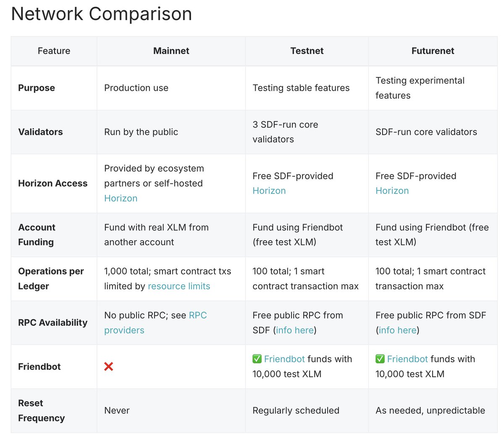Open the Horizon link in Testnet column
Screen dimensions: 504x439
[269, 191]
